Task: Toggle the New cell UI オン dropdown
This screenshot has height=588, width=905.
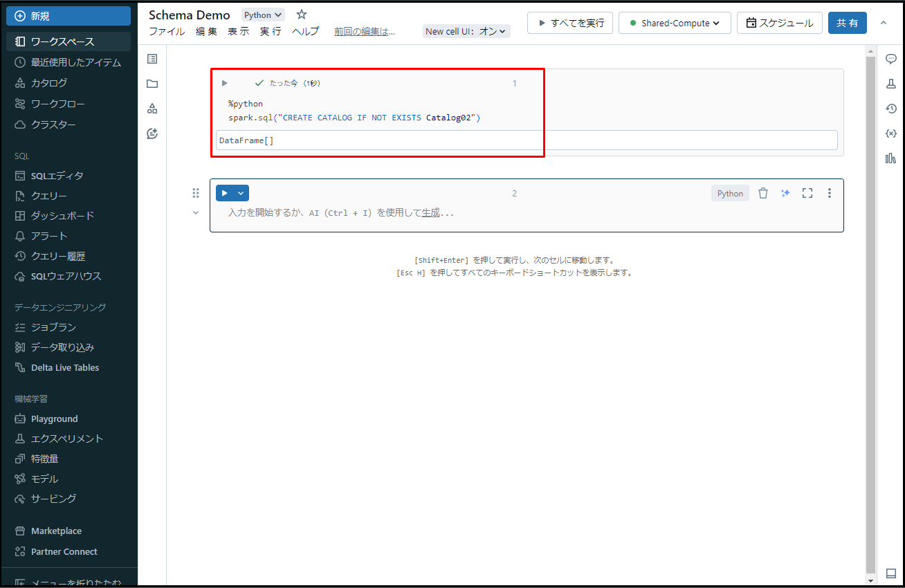Action: [x=466, y=31]
